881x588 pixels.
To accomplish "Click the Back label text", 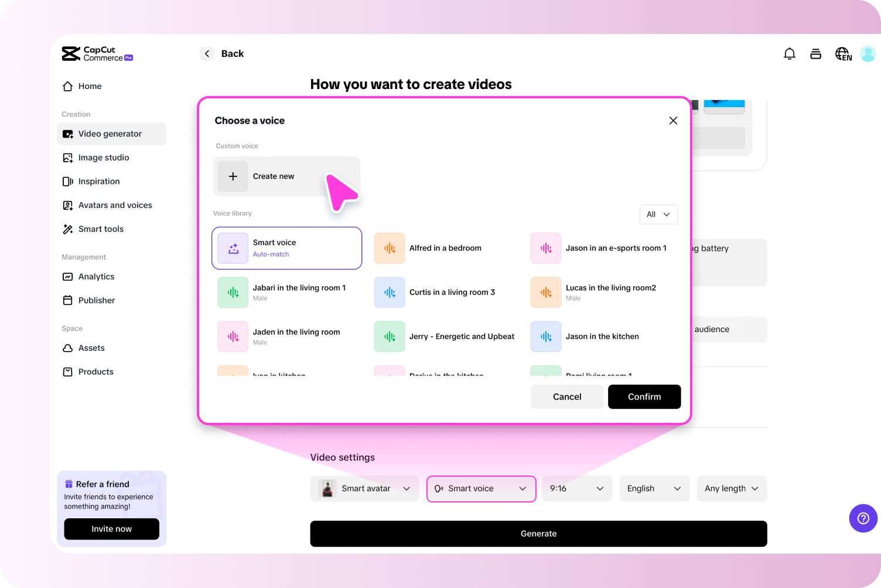I will click(233, 54).
